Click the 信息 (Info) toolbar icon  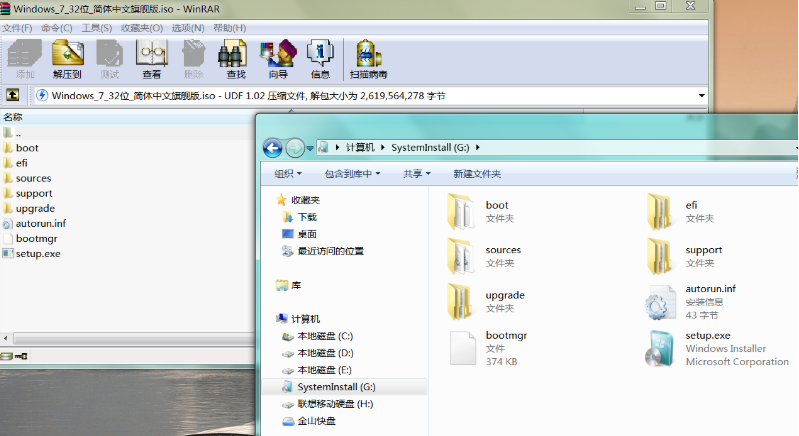point(320,59)
